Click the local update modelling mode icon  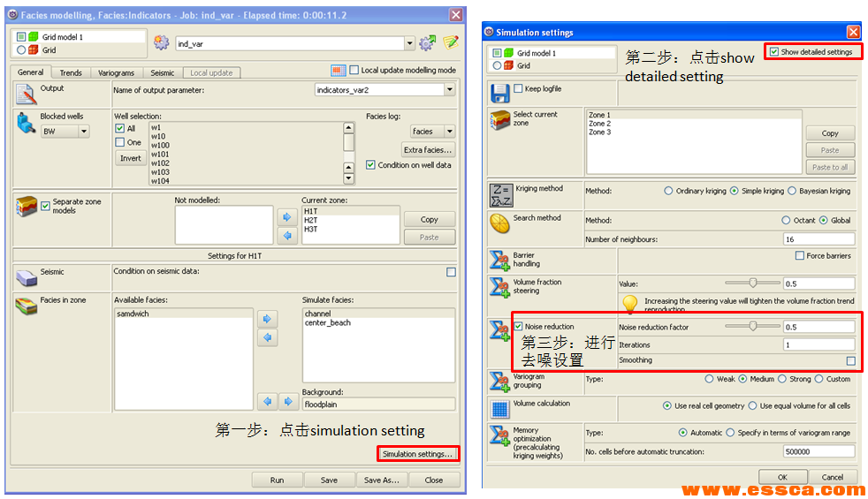339,71
